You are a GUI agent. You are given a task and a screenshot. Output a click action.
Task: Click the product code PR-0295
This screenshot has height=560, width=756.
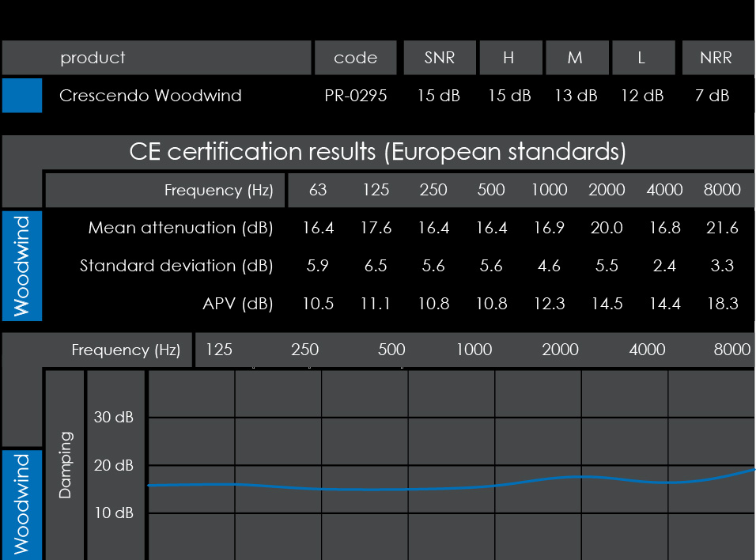pos(356,96)
